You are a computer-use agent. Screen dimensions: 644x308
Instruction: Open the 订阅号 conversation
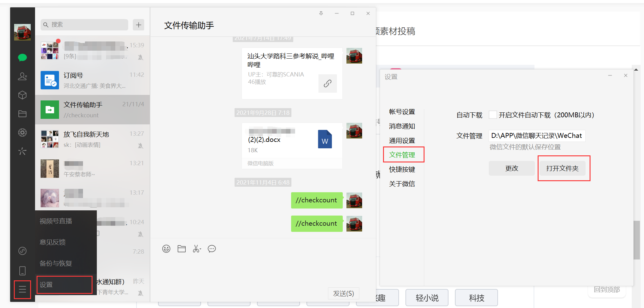tap(93, 80)
